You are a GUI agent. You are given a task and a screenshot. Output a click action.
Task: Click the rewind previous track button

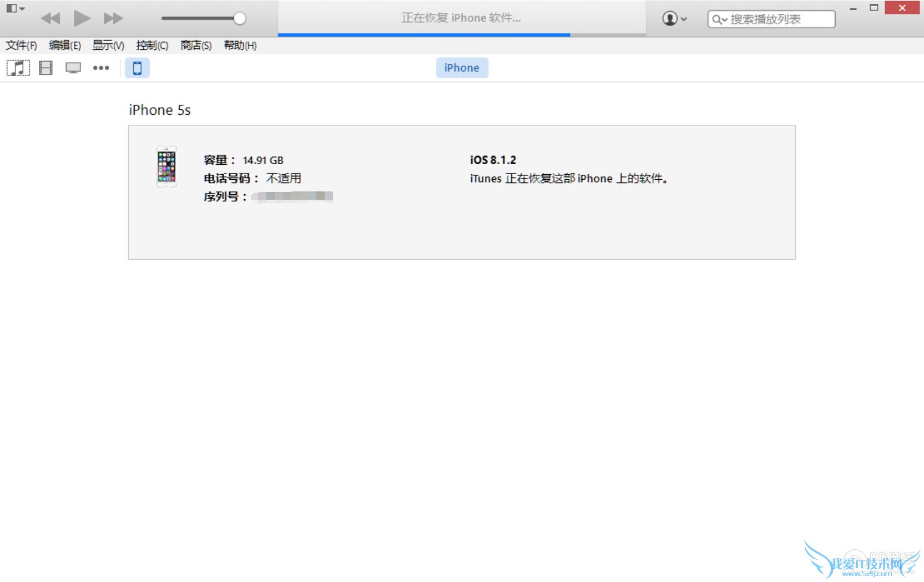click(51, 18)
